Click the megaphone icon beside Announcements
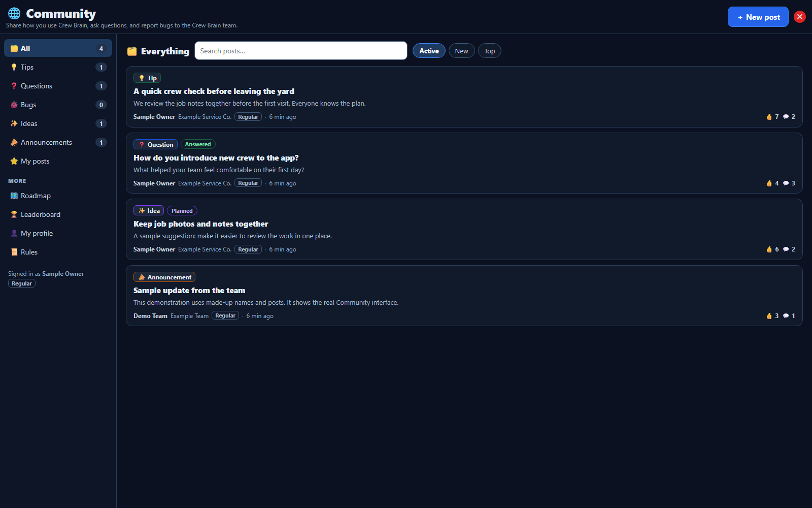The width and height of the screenshot is (812, 508). click(14, 142)
